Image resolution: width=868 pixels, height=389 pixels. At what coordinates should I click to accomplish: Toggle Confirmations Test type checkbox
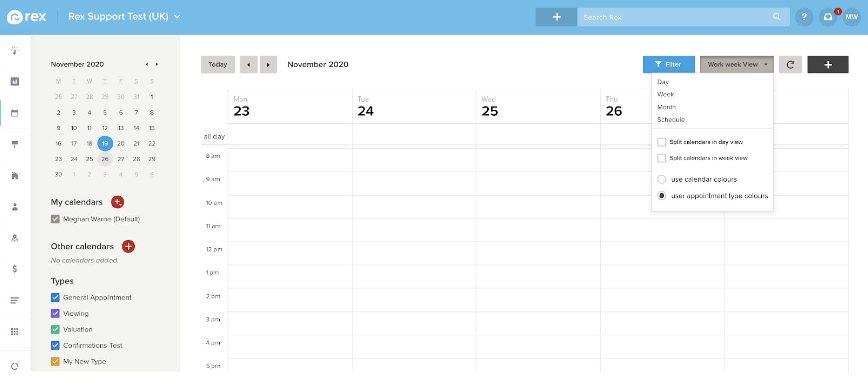pos(55,345)
